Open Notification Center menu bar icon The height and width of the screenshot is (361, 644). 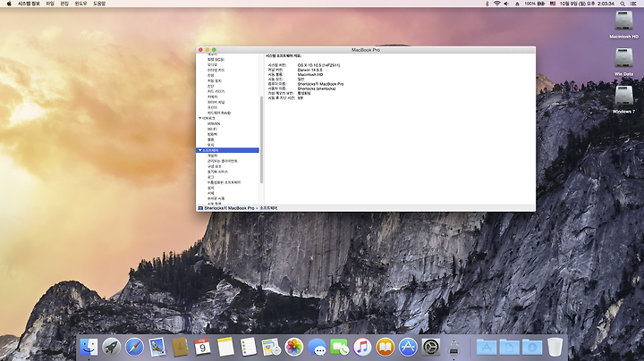633,4
